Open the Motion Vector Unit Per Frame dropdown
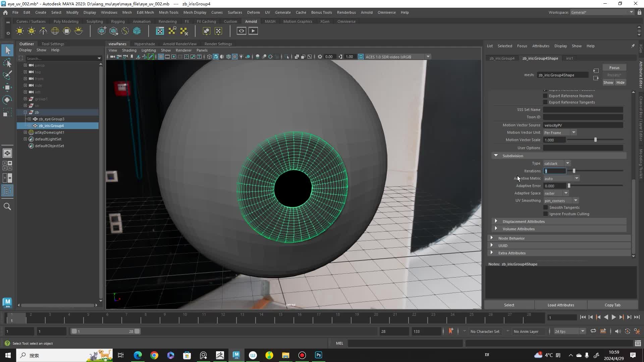 click(560, 132)
